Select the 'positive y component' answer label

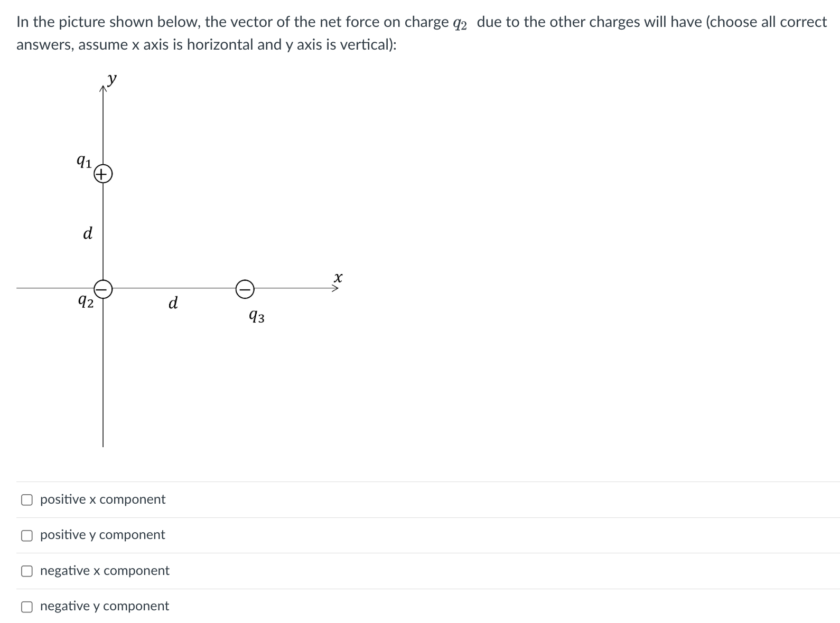[102, 535]
